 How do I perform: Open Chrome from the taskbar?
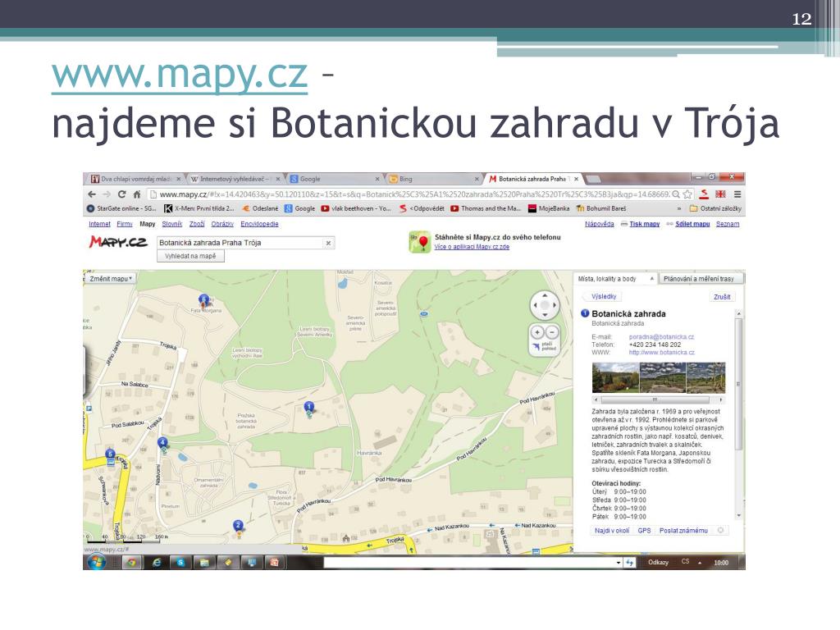click(x=132, y=562)
